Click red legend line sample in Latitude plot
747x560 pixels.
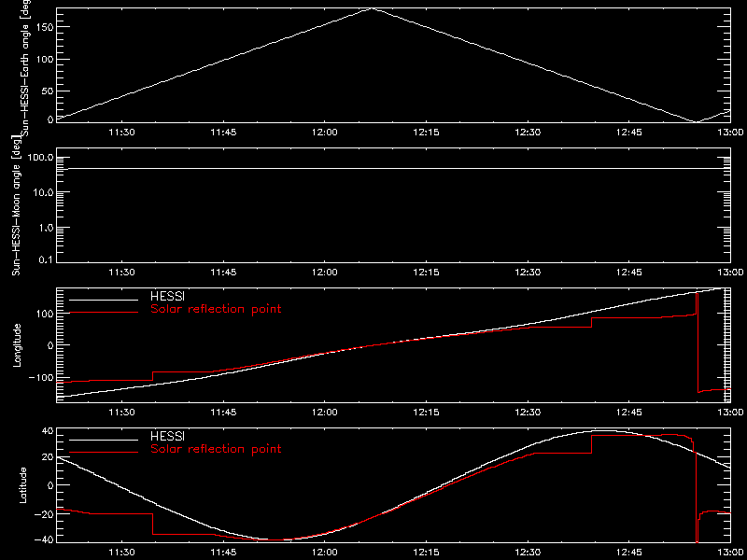tap(104, 452)
